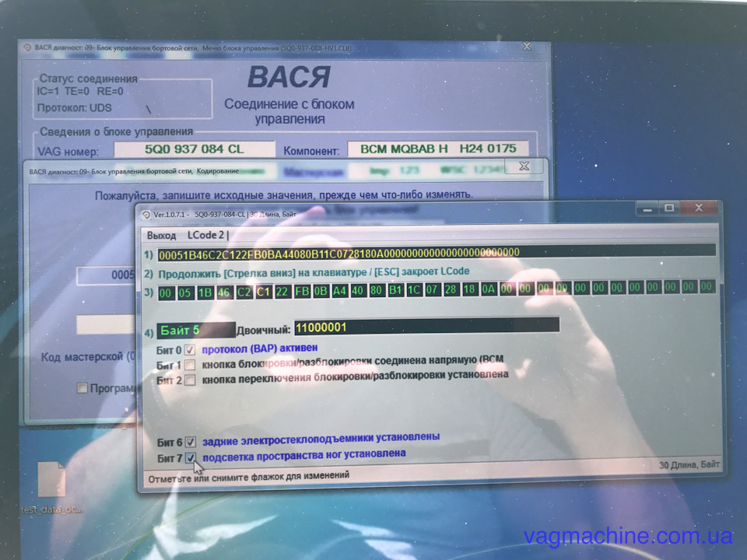Open the test_data_oc desktop file icon
This screenshot has height=560, width=747.
pyautogui.click(x=51, y=480)
